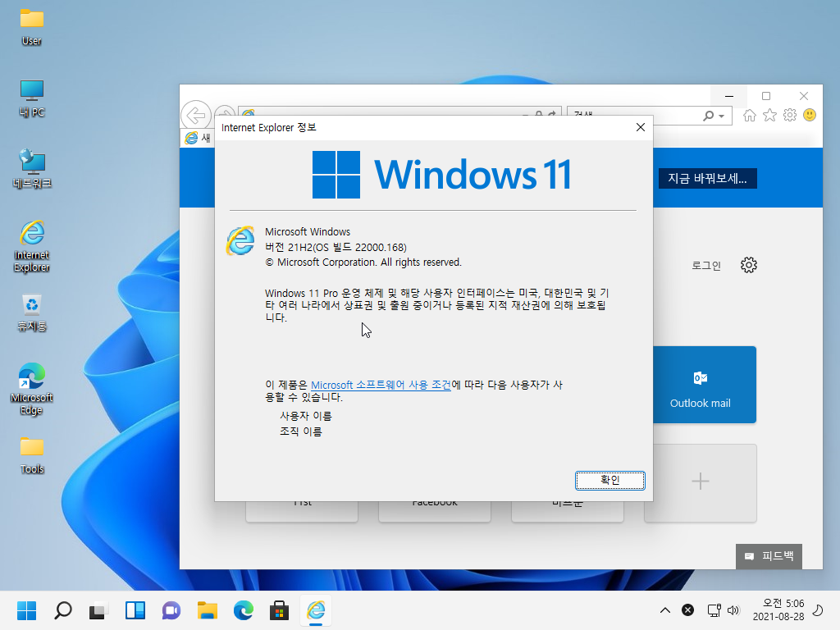840x630 pixels.
Task: Open Task View on the taskbar
Action: pyautogui.click(x=98, y=610)
